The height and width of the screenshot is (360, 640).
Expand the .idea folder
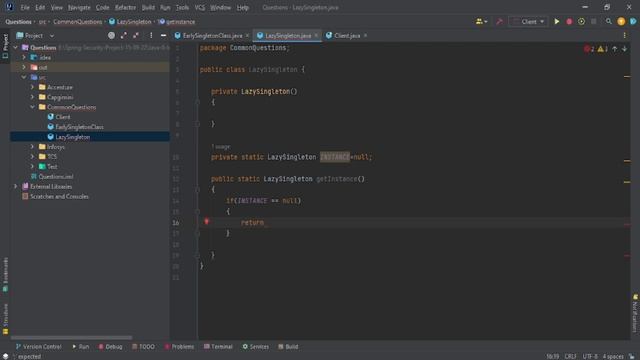pyautogui.click(x=24, y=58)
